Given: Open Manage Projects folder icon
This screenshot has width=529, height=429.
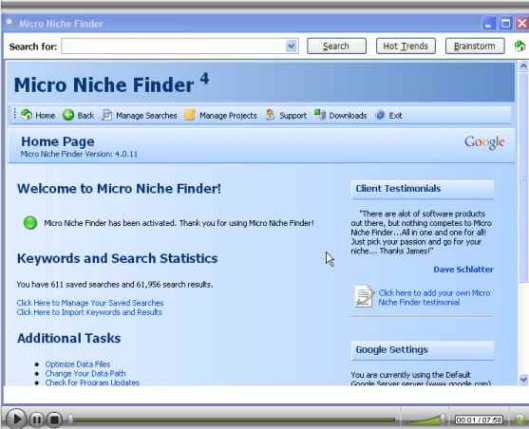Looking at the screenshot, I should click(x=190, y=115).
